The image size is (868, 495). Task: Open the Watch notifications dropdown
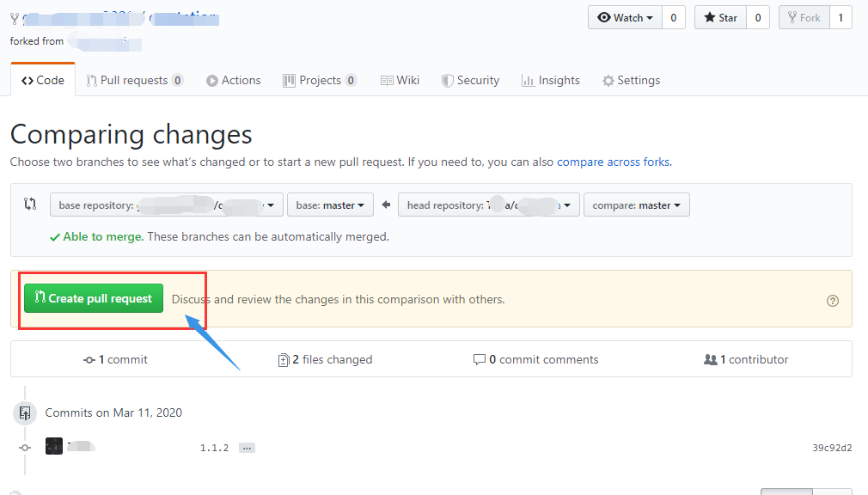pos(625,17)
